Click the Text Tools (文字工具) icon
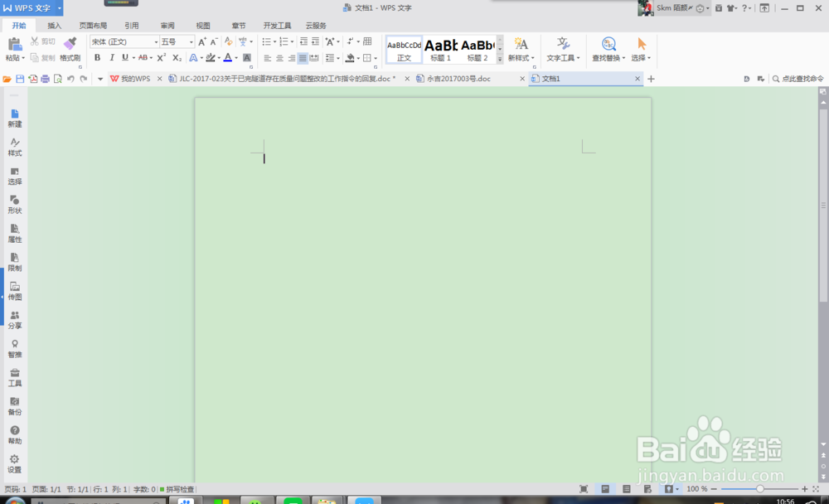The image size is (829, 504). point(563,45)
